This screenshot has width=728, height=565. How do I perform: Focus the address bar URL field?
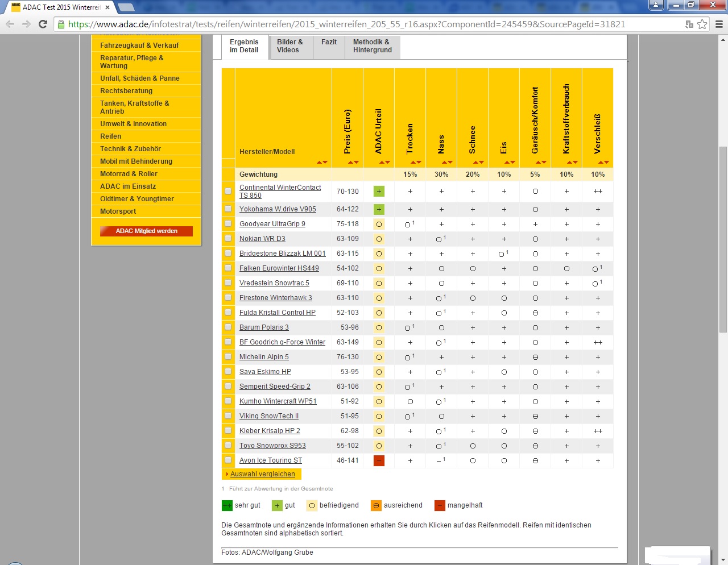click(x=347, y=24)
